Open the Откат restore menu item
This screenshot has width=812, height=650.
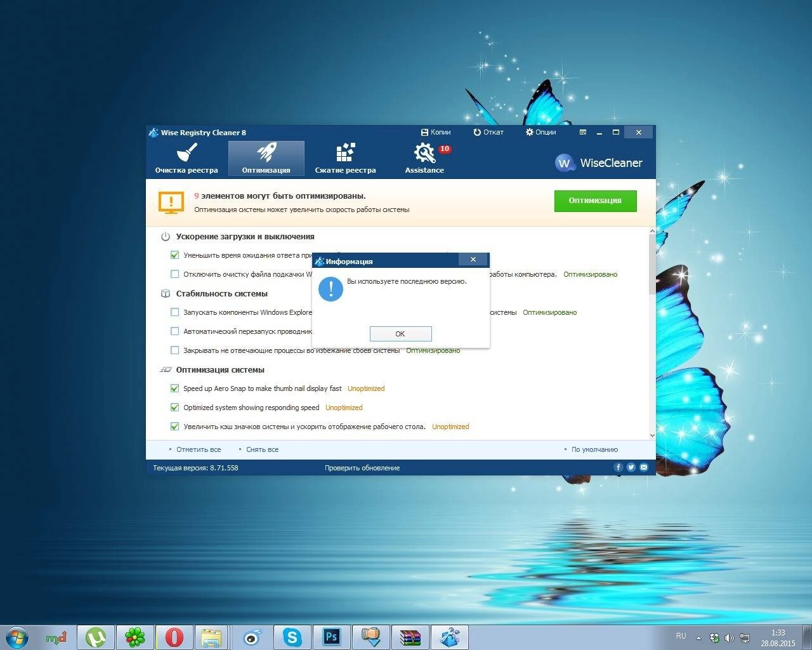pos(488,132)
